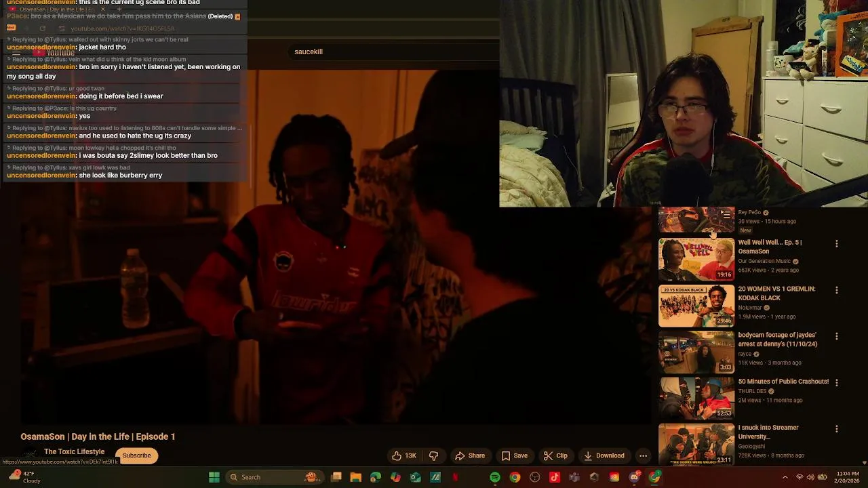The width and height of the screenshot is (868, 488).
Task: Open the Geologyshi channel link
Action: coord(751,447)
